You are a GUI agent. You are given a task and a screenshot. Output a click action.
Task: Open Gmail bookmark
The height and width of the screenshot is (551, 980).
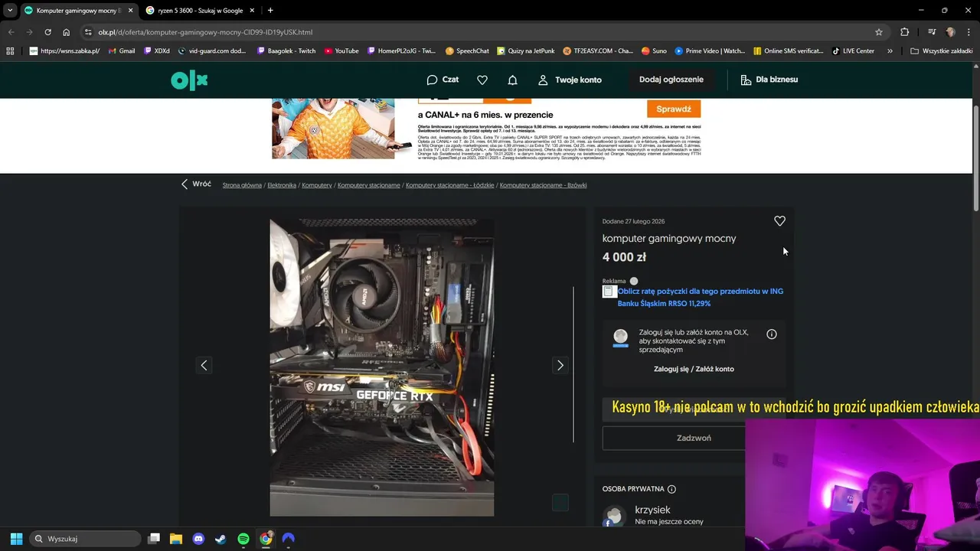pos(122,51)
